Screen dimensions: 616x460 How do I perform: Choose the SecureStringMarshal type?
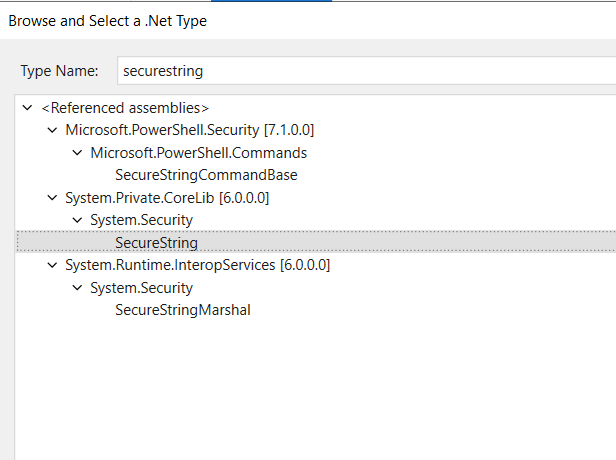point(183,310)
